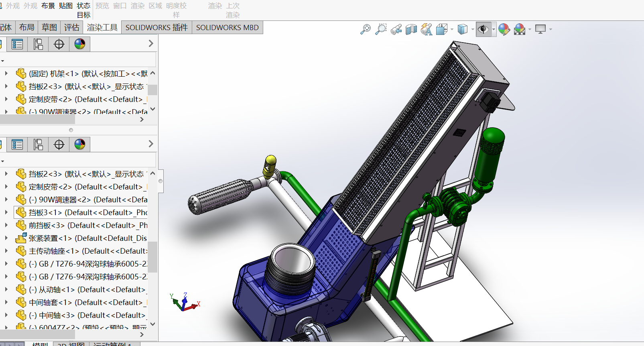
Task: Switch to the SOLIDWORKS 插件 tab
Action: coord(156,28)
